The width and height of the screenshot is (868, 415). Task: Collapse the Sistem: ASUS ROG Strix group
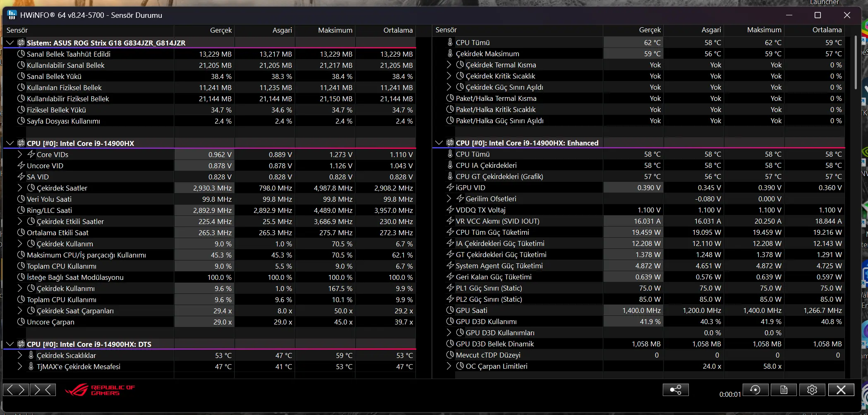10,43
